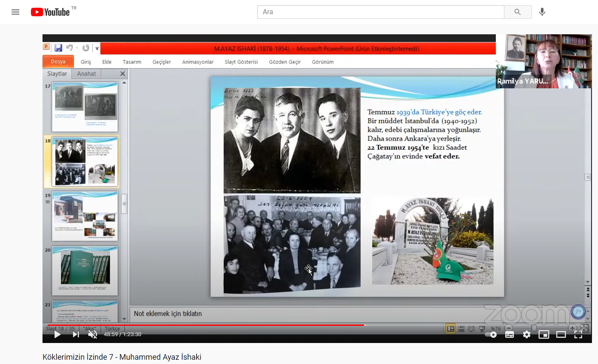Start slide show from status bar icon
The height and width of the screenshot is (364, 598).
[482, 329]
